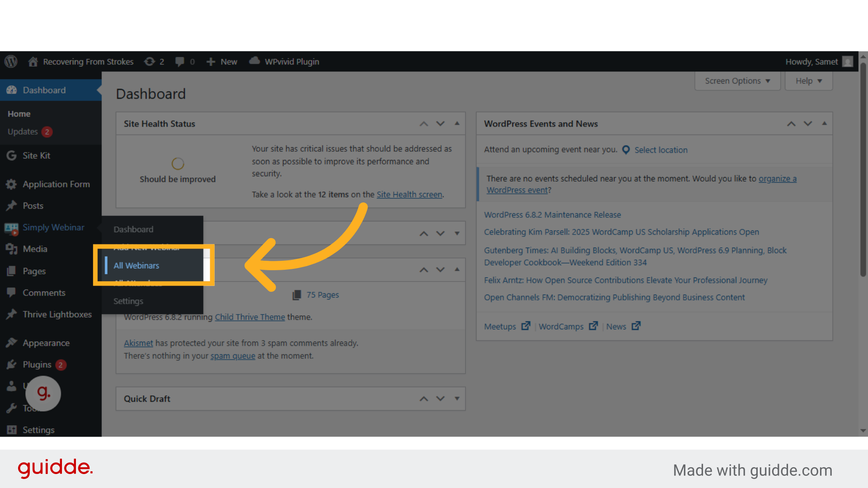Screen dimensions: 868x488
Task: Click the Posts pin icon
Action: tap(11, 206)
